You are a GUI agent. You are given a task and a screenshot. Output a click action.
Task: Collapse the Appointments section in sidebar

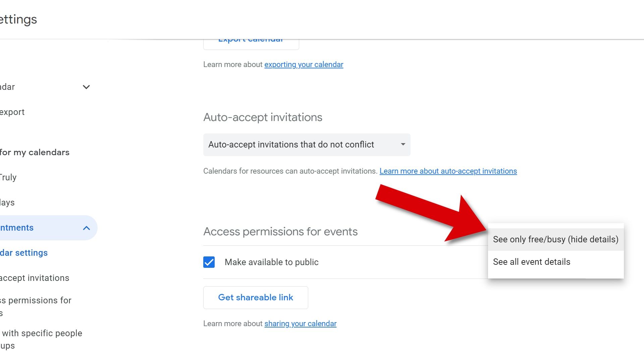(86, 227)
